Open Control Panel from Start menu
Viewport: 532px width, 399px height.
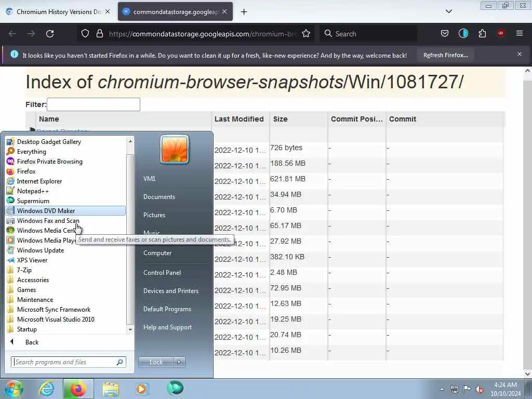(162, 272)
